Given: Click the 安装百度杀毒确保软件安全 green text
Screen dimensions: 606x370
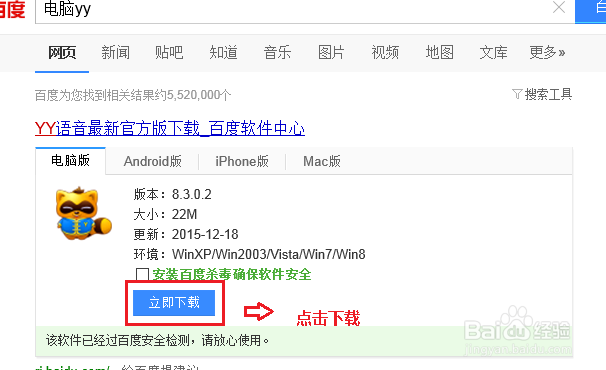Looking at the screenshot, I should pos(232,275).
